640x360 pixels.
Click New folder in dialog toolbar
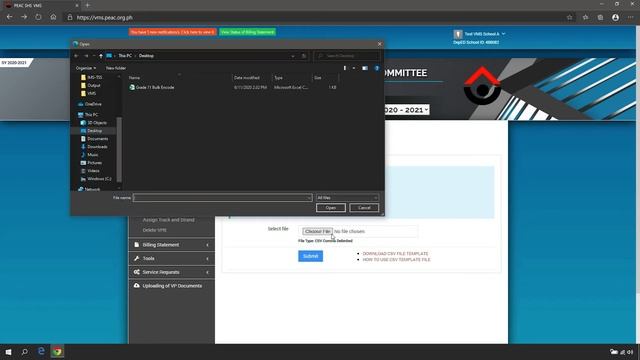tap(116, 68)
